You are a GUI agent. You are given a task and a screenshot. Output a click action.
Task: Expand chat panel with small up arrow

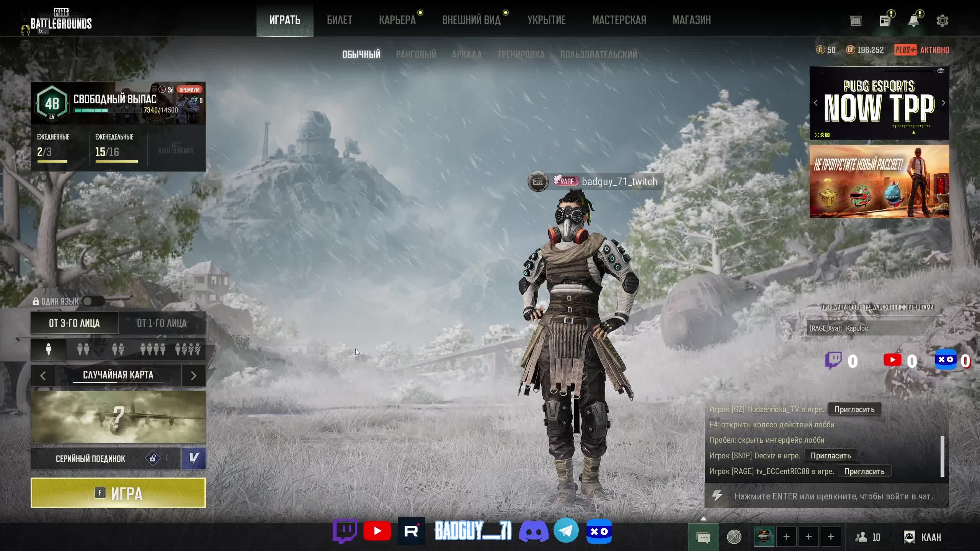point(703,519)
